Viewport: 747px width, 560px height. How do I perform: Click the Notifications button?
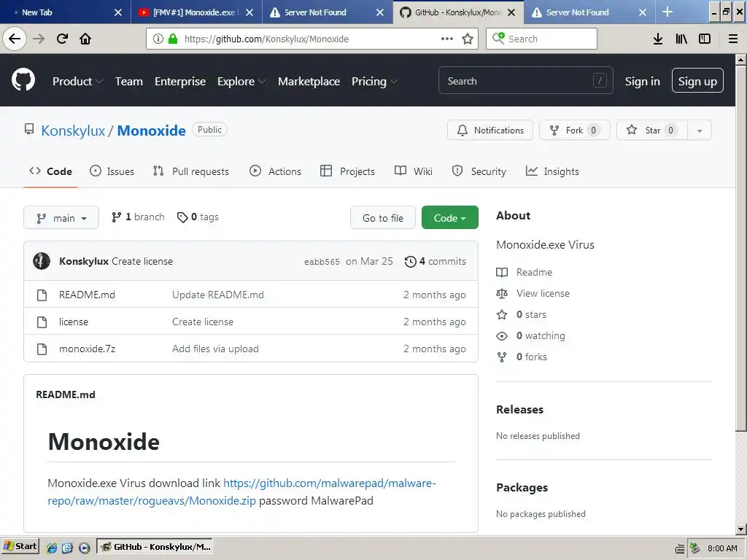point(490,131)
